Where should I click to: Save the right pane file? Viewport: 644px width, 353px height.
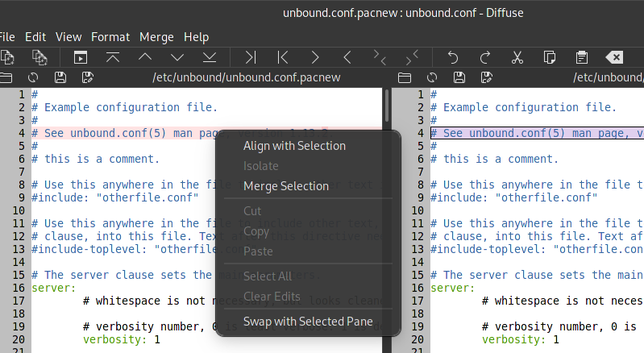[459, 77]
